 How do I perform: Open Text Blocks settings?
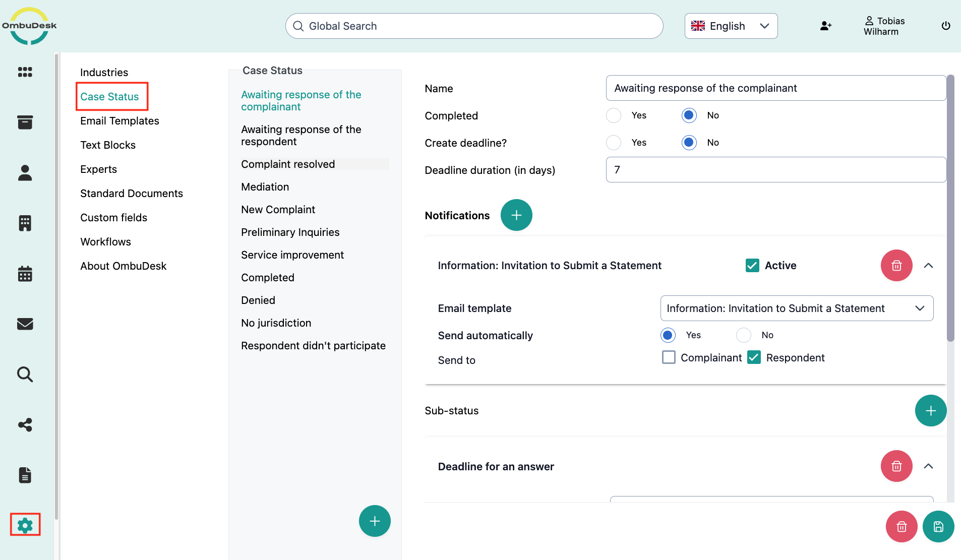pos(108,145)
